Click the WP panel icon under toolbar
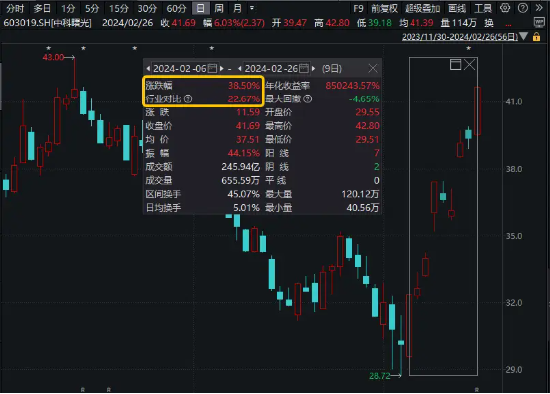This screenshot has width=550, height=394. (x=539, y=22)
